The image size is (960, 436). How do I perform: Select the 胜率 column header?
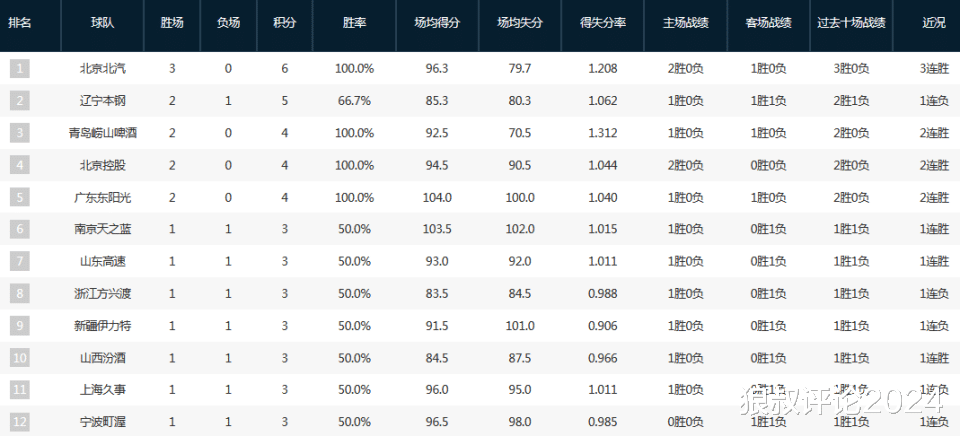tap(354, 24)
